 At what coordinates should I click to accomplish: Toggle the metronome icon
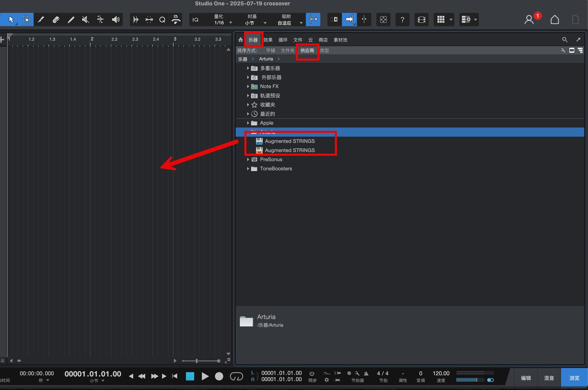tap(366, 373)
